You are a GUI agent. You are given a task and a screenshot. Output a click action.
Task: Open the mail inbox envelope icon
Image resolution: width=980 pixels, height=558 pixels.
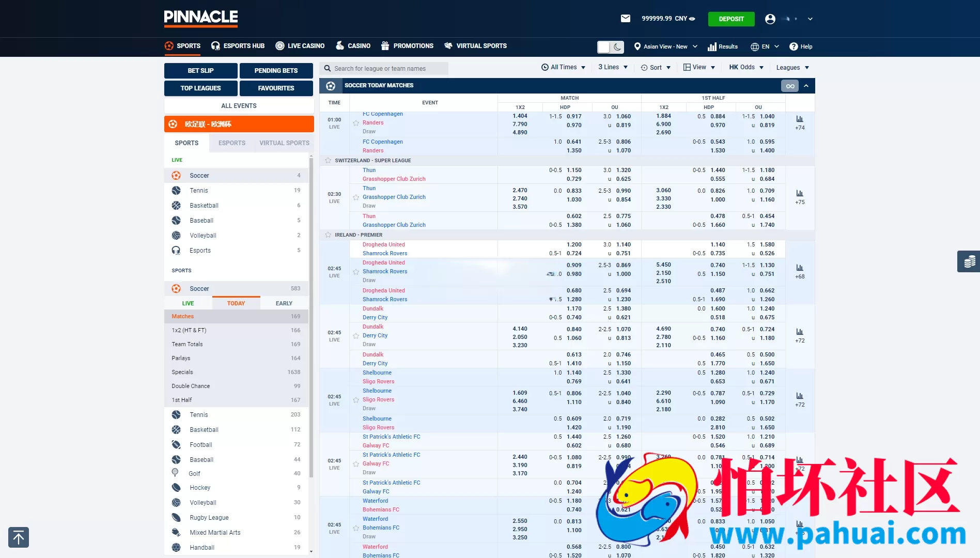[625, 19]
